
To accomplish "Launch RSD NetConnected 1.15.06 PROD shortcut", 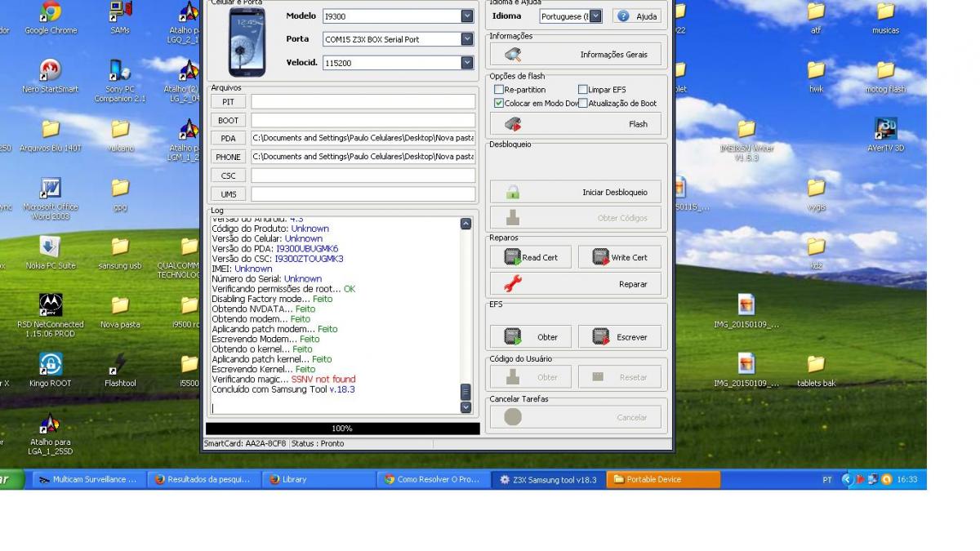I will coord(51,317).
